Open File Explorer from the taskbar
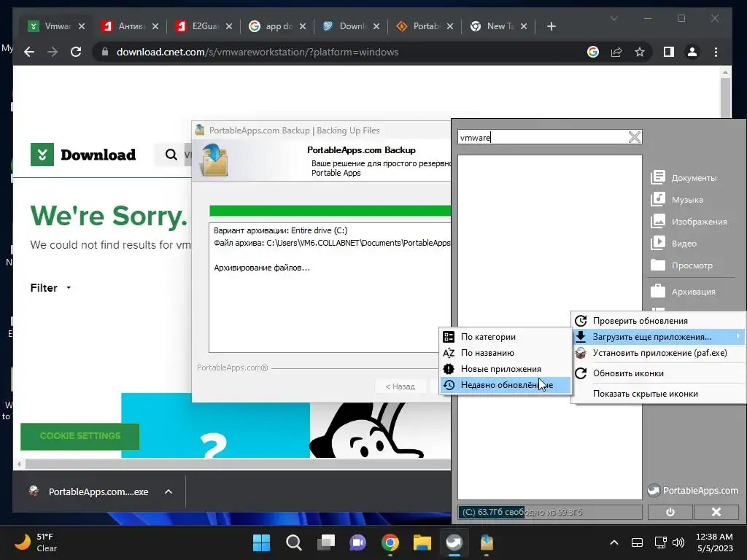747x560 pixels. click(x=422, y=542)
